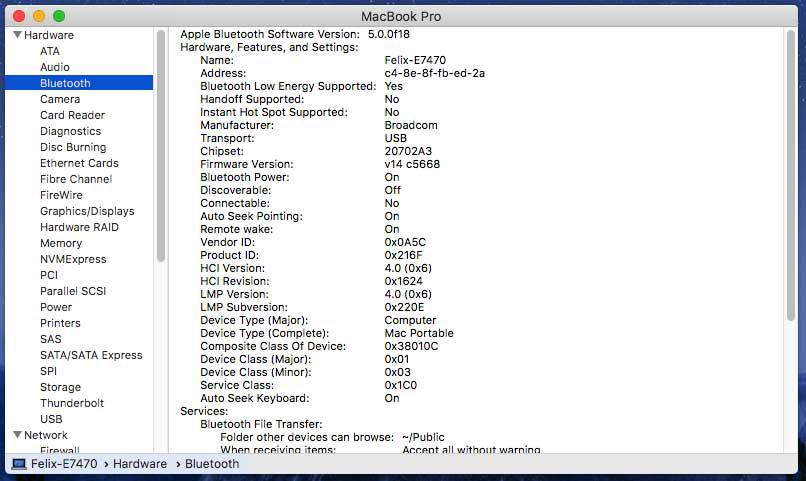Select NVMExpress in the sidebar
The image size is (806, 481).
tap(72, 259)
